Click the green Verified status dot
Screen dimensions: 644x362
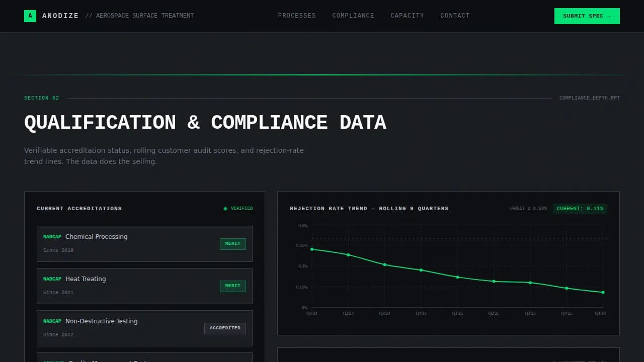pyautogui.click(x=225, y=209)
